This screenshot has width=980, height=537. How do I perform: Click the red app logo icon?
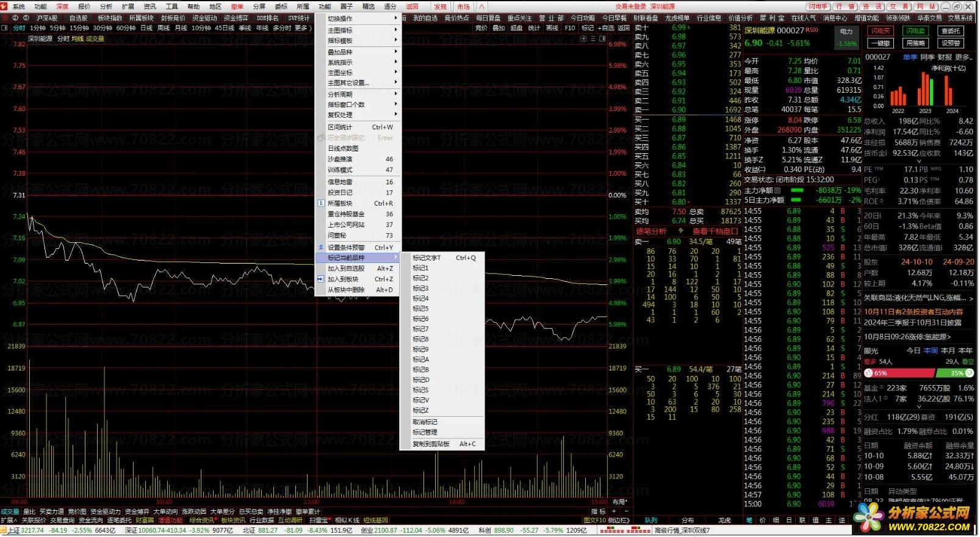(x=4, y=7)
